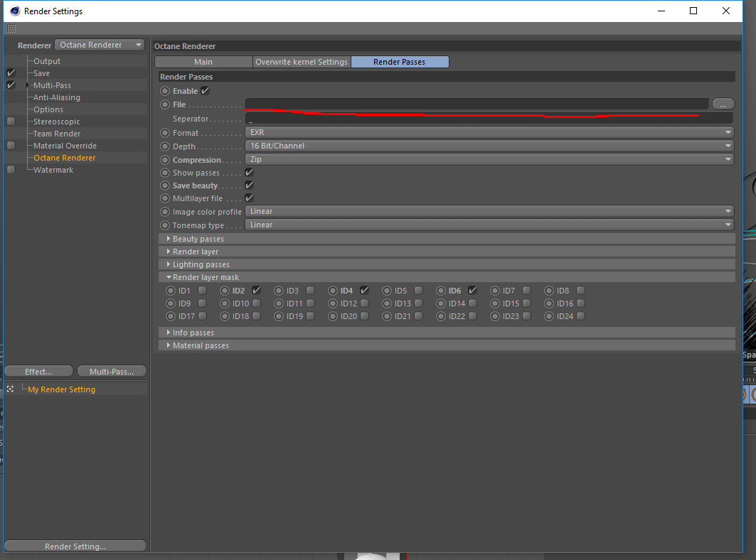The width and height of the screenshot is (756, 560).
Task: Click the Tonemap type circle icon
Action: tap(166, 225)
